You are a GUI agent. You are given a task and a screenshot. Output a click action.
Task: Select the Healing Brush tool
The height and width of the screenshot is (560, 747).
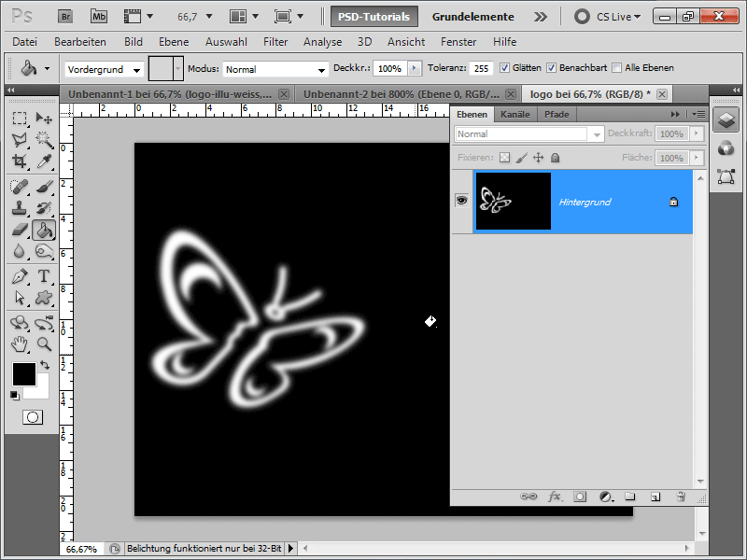point(20,186)
